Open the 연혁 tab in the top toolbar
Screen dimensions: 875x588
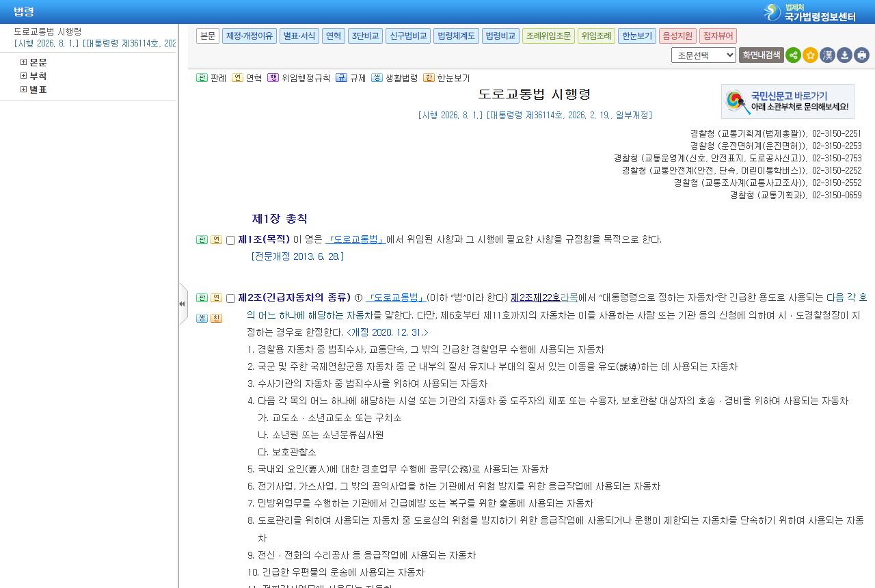[x=334, y=36]
